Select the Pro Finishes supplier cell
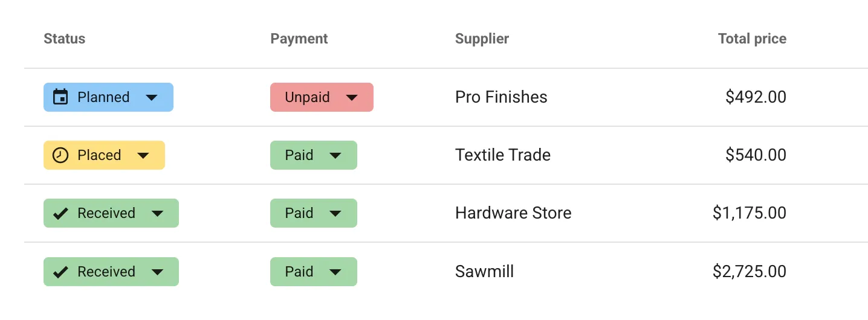 click(501, 97)
